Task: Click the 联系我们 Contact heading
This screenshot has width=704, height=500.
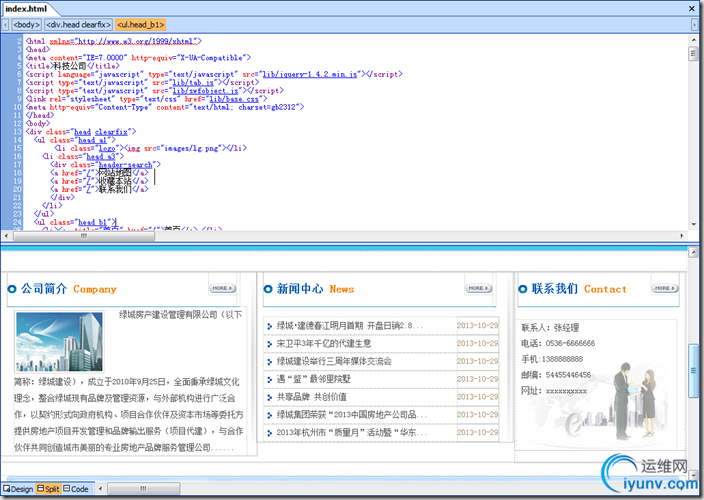Action: tap(579, 289)
